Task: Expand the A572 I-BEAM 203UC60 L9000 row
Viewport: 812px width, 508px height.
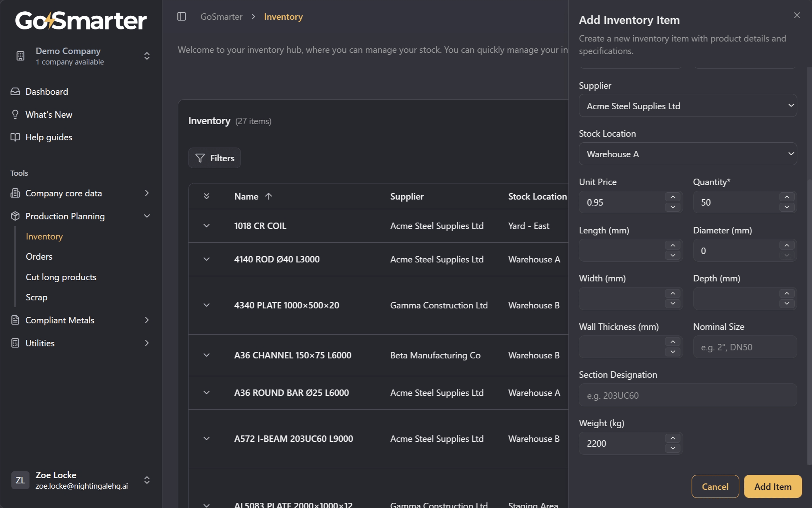Action: [207, 439]
